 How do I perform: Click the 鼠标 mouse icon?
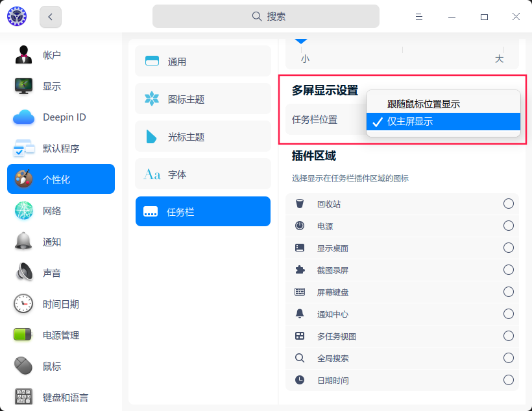[23, 366]
